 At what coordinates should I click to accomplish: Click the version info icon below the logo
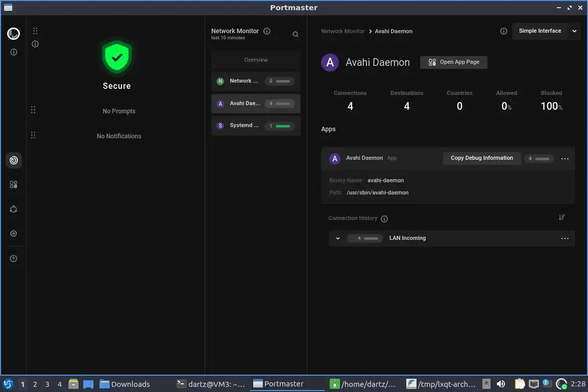pos(13,52)
